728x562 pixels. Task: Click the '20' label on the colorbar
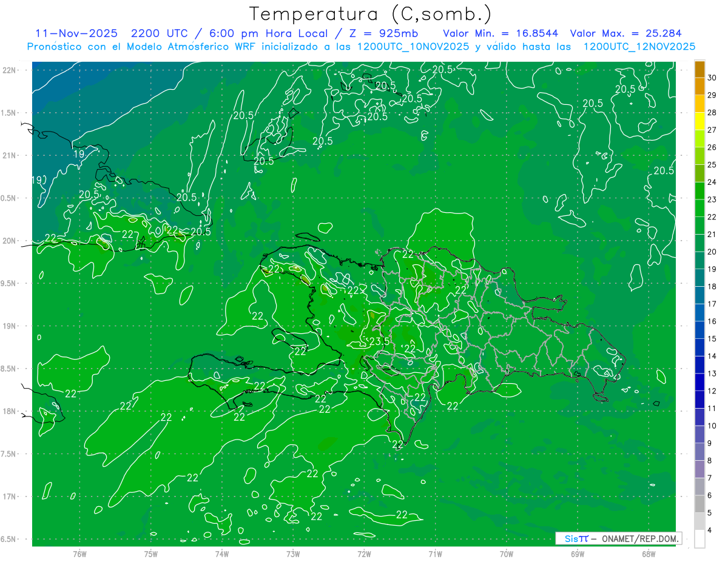(712, 252)
